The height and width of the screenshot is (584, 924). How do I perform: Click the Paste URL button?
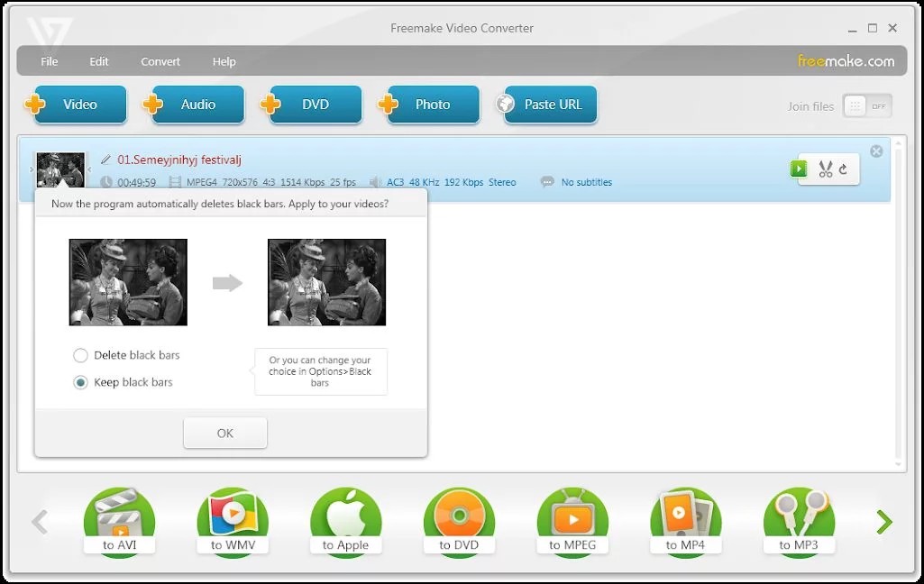(x=546, y=105)
